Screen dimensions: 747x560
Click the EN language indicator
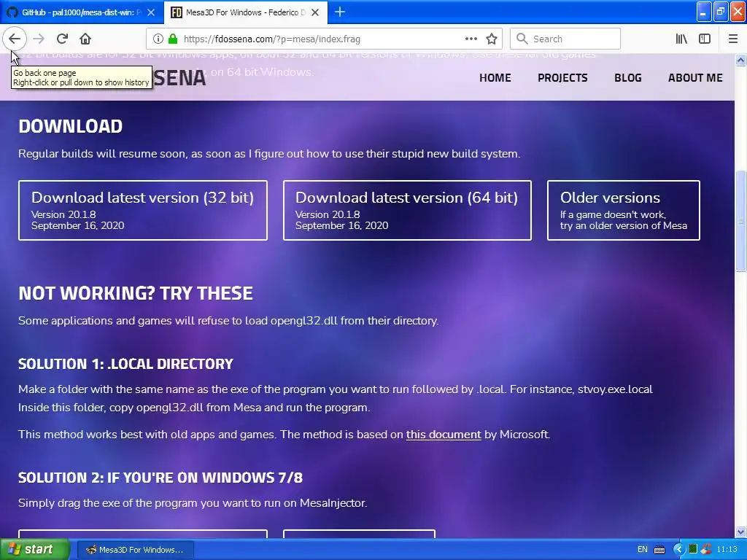(642, 550)
